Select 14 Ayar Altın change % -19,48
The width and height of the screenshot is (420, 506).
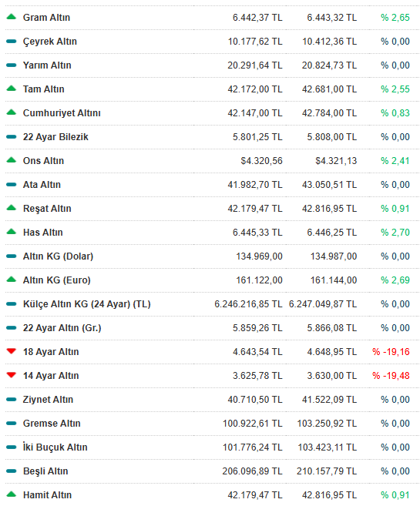pos(391,376)
